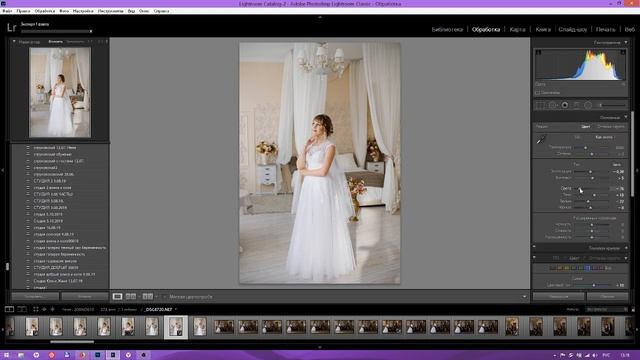
Task: Open the Печать module
Action: pyautogui.click(x=605, y=29)
